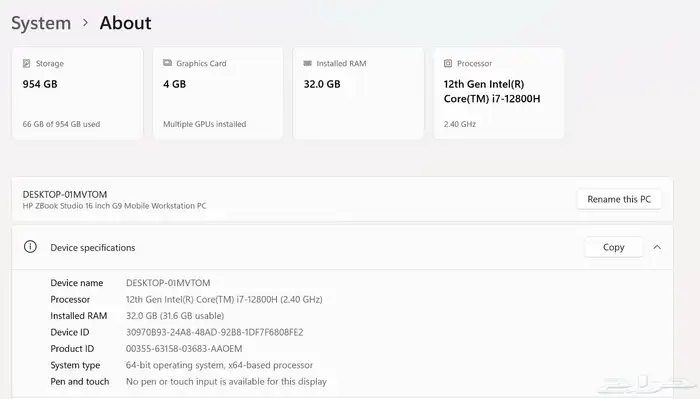Viewport: 700px width, 399px height.
Task: Go back to System in breadcrumb
Action: click(41, 23)
